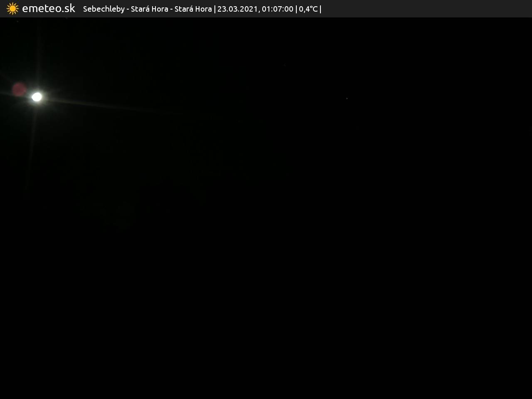Click the first Stará Hora label
532x399 pixels.
tap(149, 9)
